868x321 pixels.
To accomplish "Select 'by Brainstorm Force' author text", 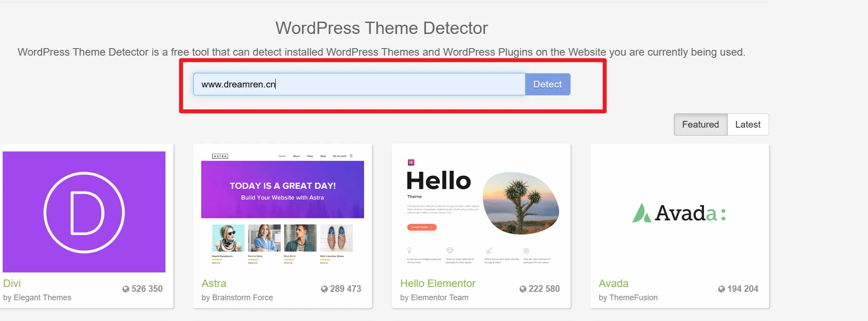I will (237, 298).
